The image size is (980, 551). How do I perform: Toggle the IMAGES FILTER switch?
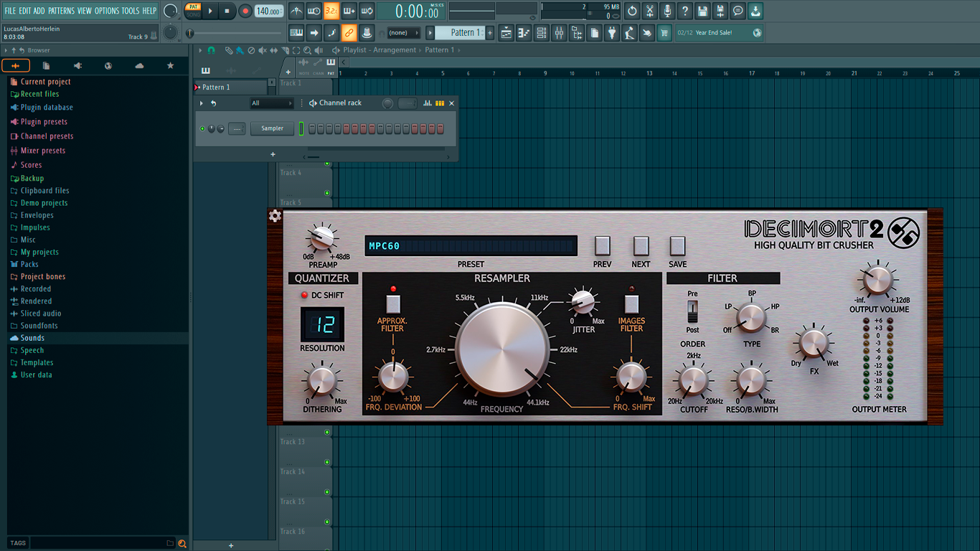point(631,303)
